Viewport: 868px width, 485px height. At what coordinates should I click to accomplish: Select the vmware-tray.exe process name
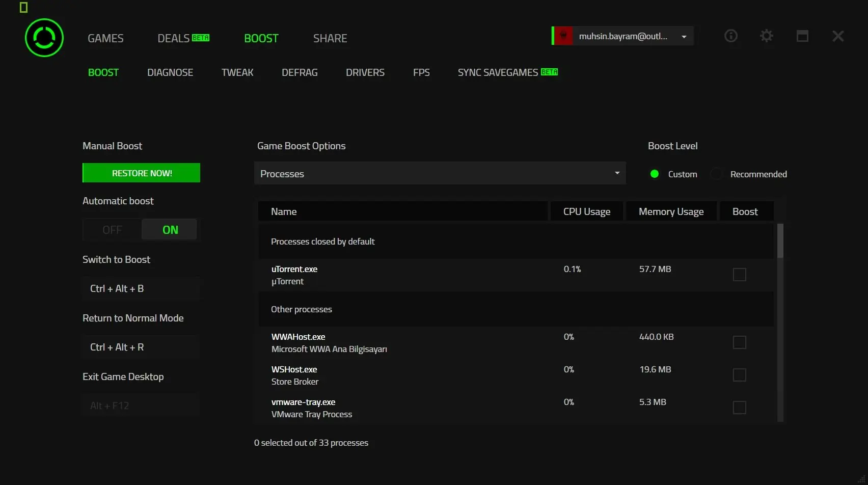pyautogui.click(x=304, y=402)
